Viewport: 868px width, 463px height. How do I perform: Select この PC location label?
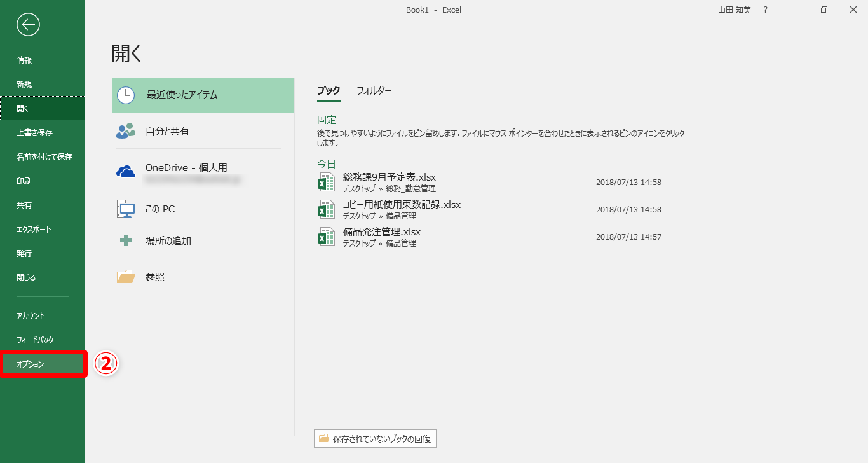tap(160, 209)
